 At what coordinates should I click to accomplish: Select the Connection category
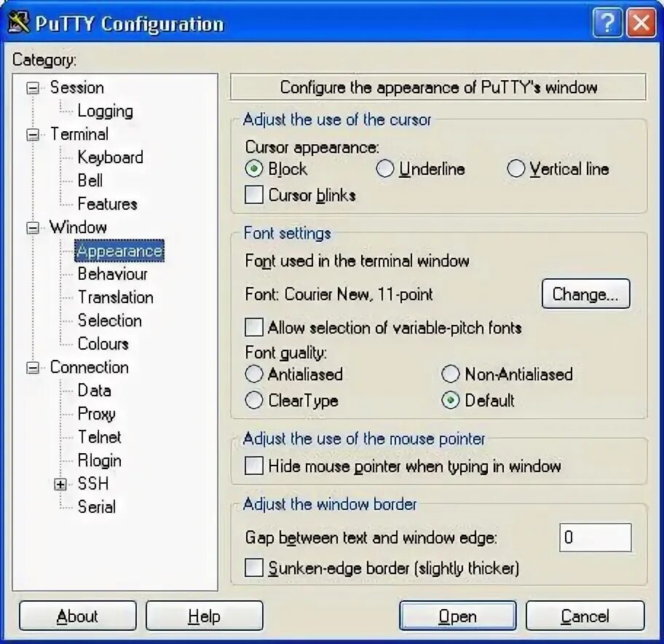[90, 367]
